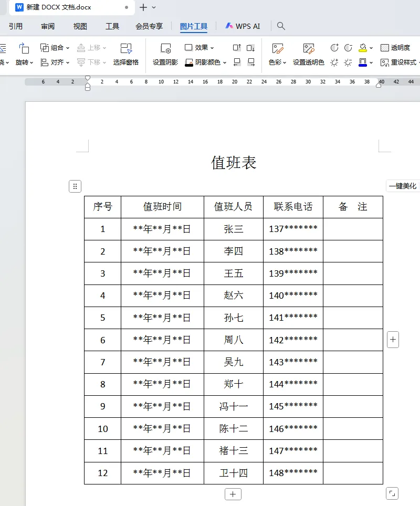Image resolution: width=420 pixels, height=506 pixels.
Task: Switch to the 会员专享 tab
Action: pyautogui.click(x=149, y=26)
